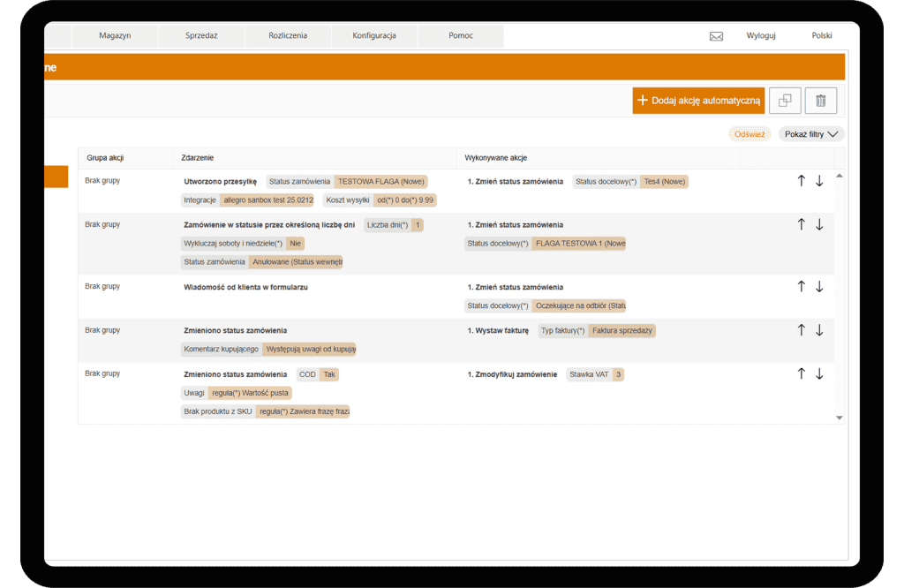Open the 'Magazyn' menu
The width and height of the screenshot is (904, 588).
[x=115, y=36]
